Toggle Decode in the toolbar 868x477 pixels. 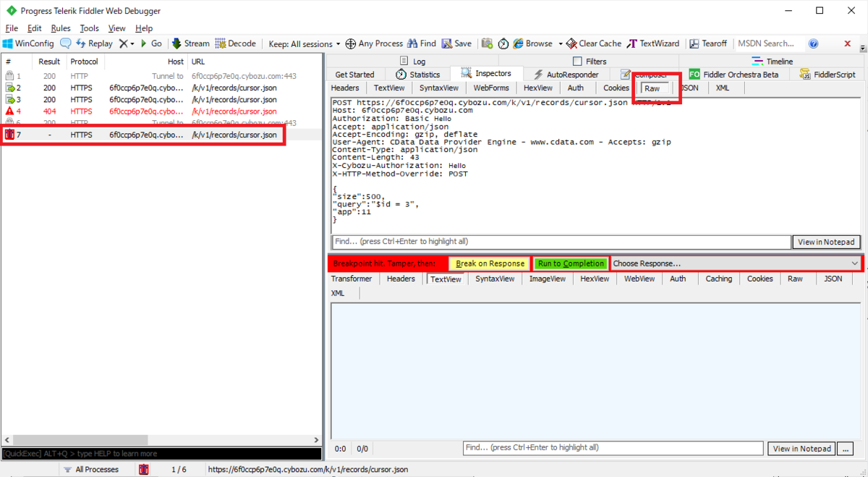[236, 43]
